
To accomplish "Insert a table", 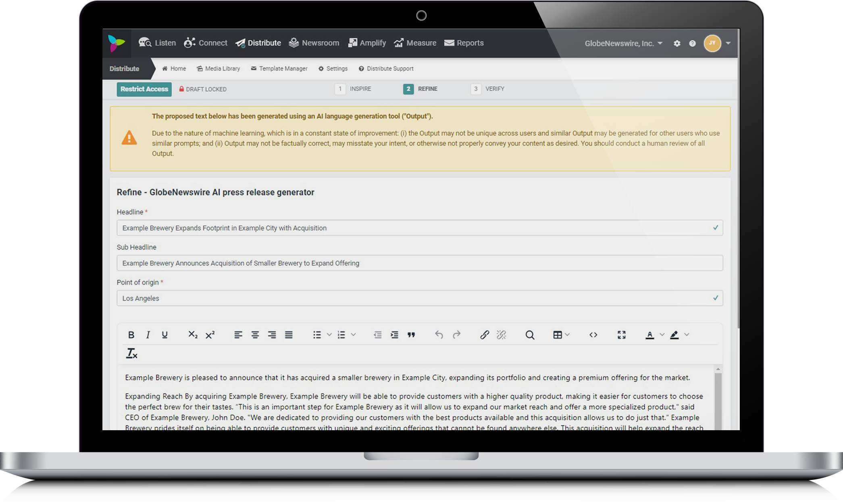I will click(558, 335).
